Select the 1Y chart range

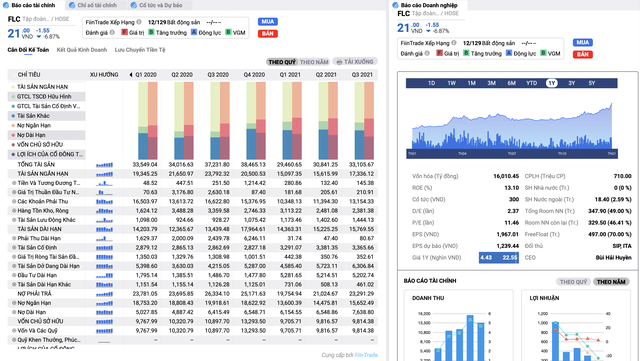tap(552, 83)
